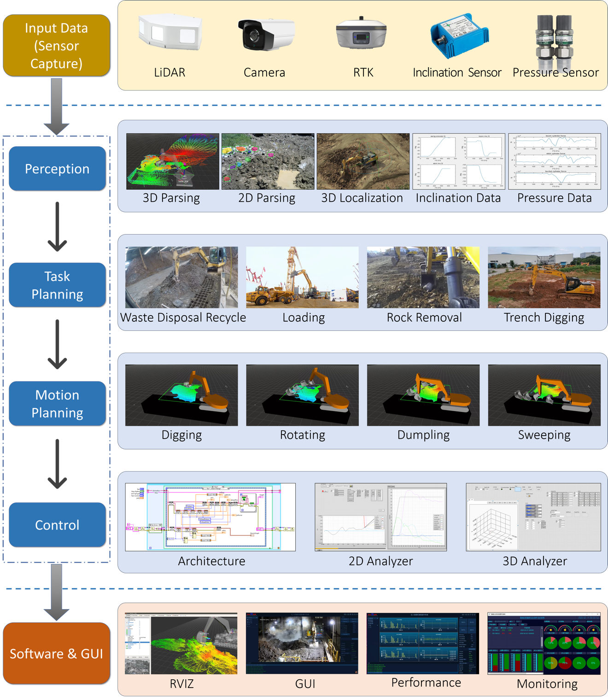Open the Monitoring dashboard screenshot
The width and height of the screenshot is (608, 700).
(x=544, y=643)
